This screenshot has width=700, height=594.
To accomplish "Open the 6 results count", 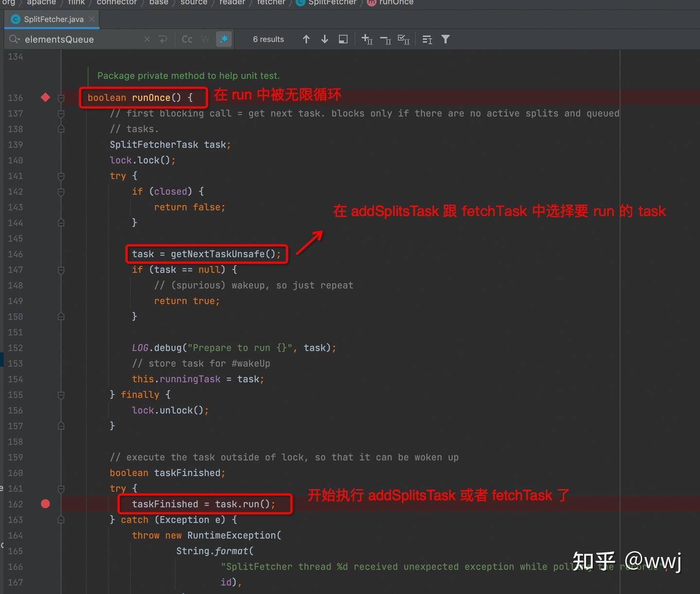I will [x=268, y=39].
